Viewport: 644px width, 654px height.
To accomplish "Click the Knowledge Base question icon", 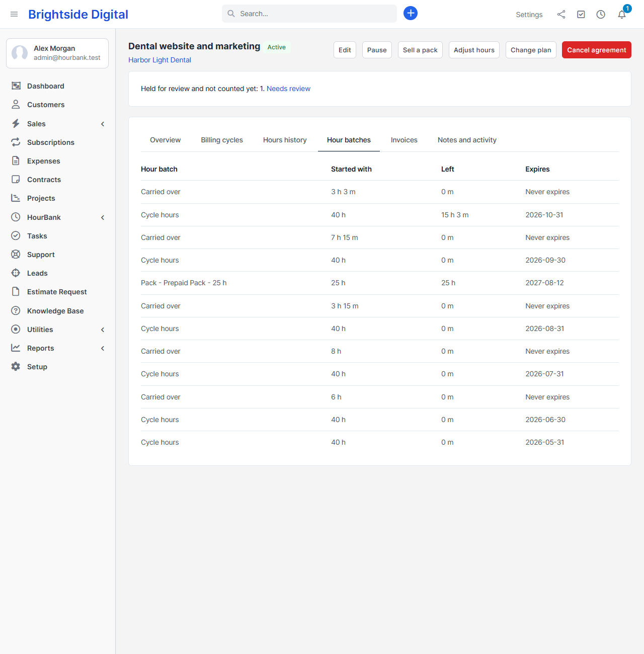I will coord(16,311).
